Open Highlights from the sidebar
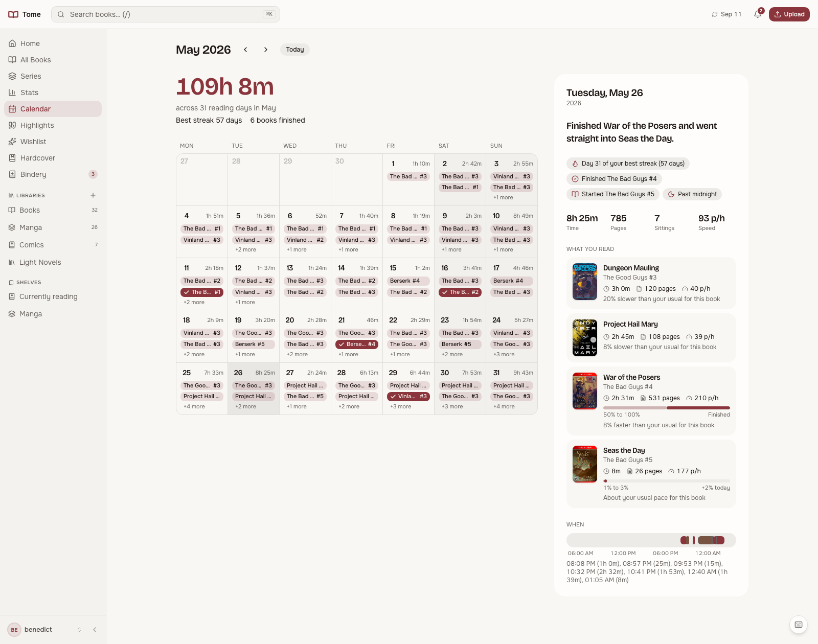The image size is (818, 644). tap(53, 125)
